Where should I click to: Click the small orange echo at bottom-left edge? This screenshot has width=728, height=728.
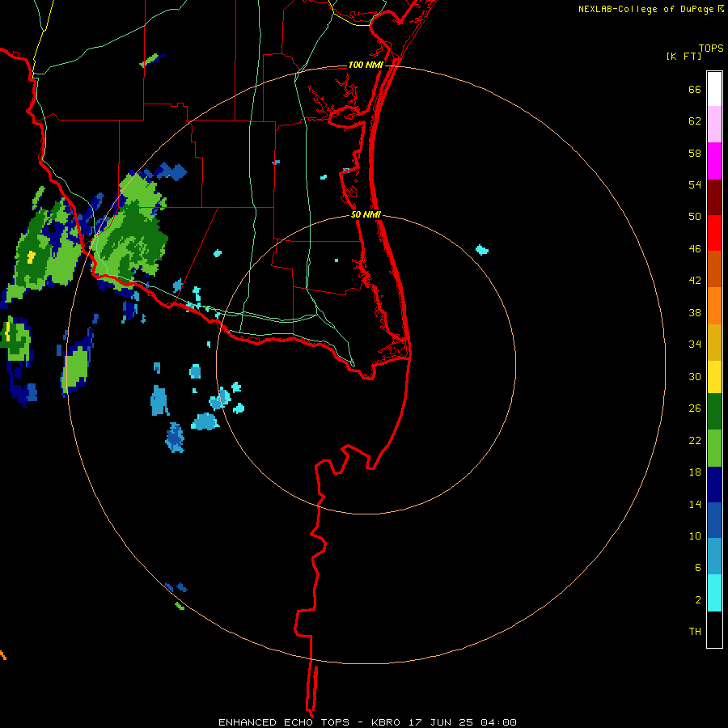[2, 655]
